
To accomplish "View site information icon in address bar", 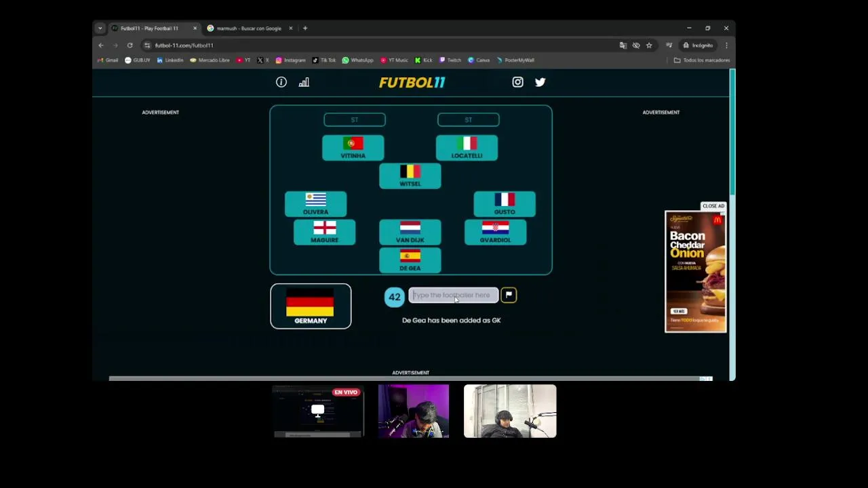I will [147, 45].
